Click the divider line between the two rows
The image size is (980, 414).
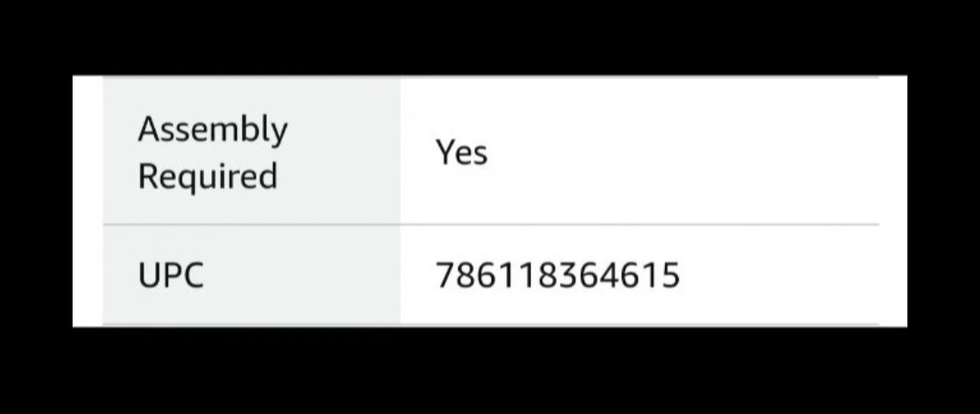[491, 224]
